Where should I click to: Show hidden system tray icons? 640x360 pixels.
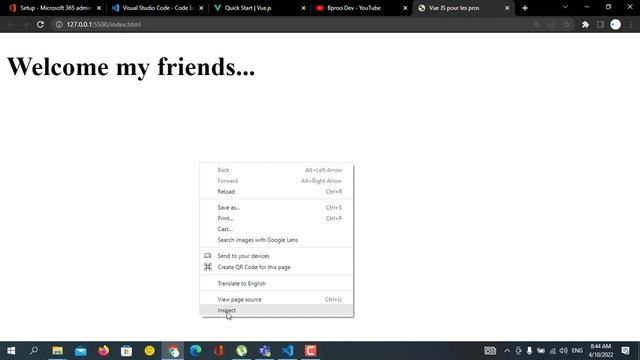coord(507,351)
